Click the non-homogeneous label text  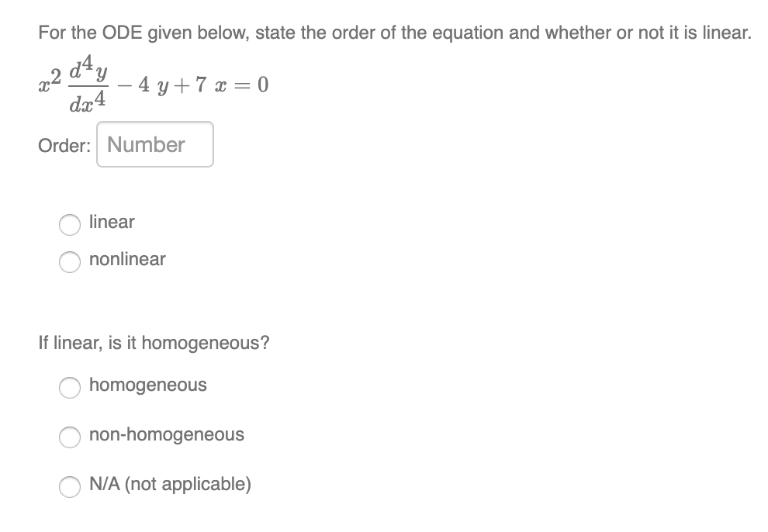[x=167, y=435]
